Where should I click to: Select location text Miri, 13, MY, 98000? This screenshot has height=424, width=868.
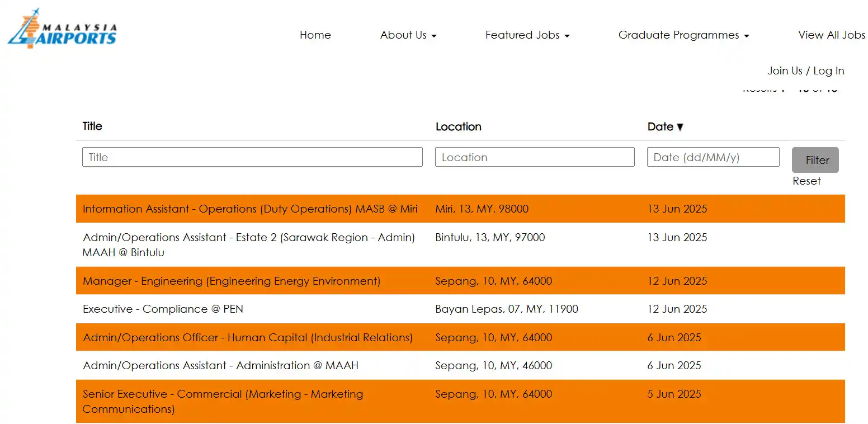pos(482,209)
